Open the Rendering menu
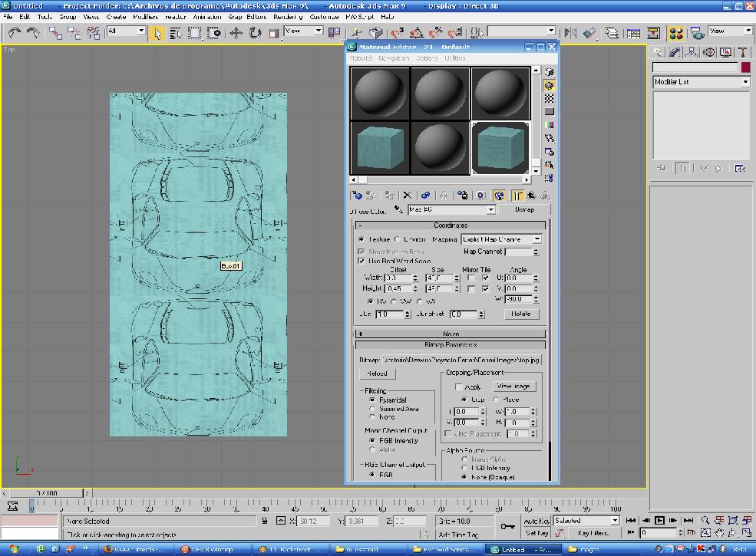Screen dimensions: 756x556 point(288,16)
